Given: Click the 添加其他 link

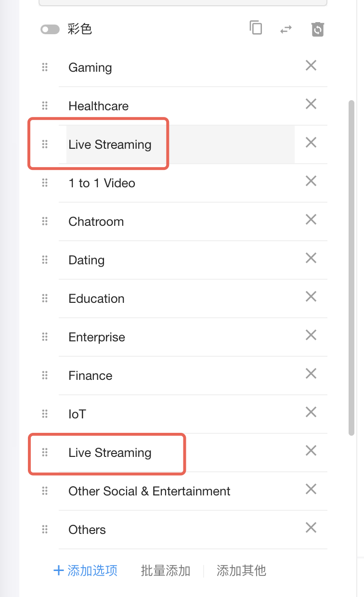Looking at the screenshot, I should 241,571.
